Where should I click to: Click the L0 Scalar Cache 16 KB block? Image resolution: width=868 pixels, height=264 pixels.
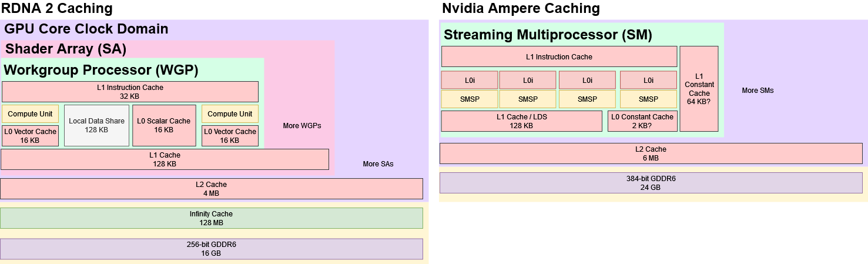pyautogui.click(x=164, y=125)
